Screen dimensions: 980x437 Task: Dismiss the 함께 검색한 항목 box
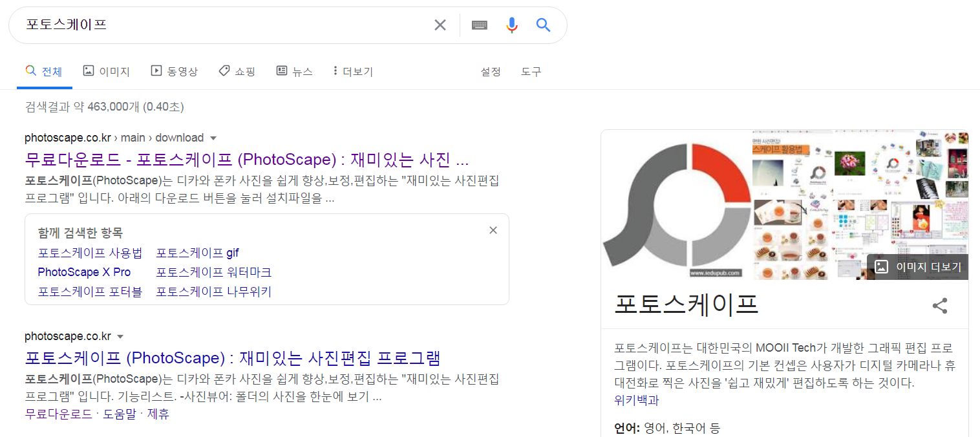[493, 230]
